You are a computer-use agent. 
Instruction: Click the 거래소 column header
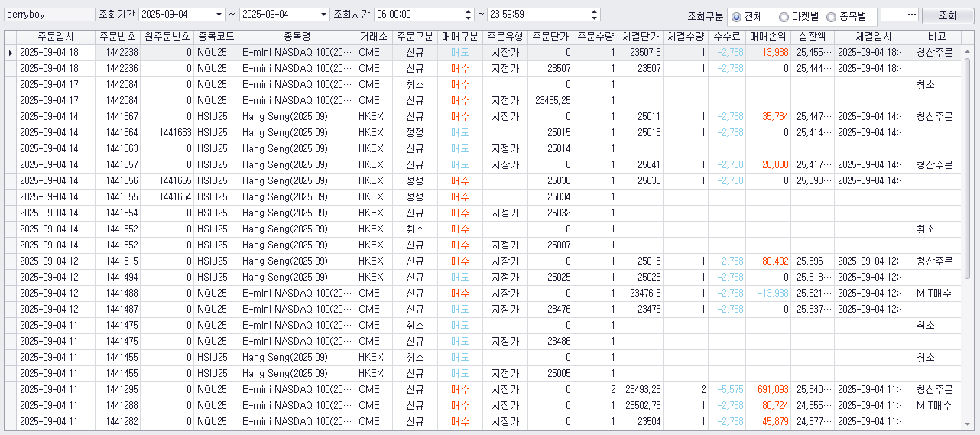click(x=373, y=37)
